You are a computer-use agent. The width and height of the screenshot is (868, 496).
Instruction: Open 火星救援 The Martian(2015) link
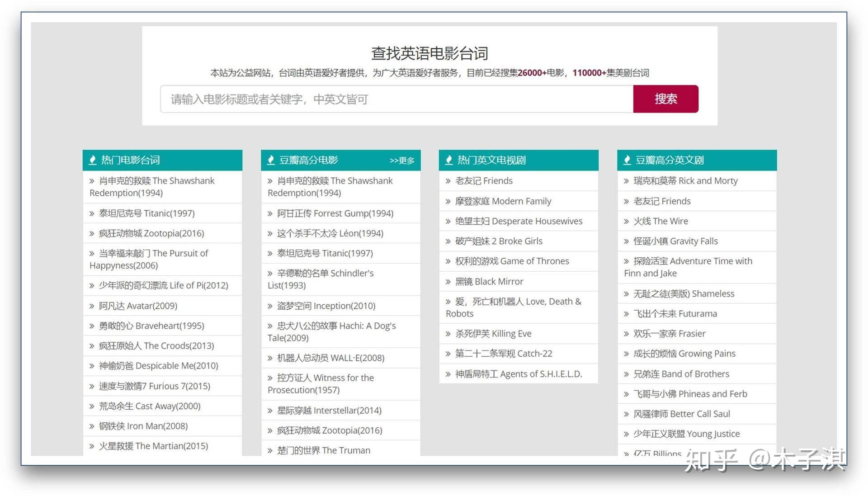(154, 446)
